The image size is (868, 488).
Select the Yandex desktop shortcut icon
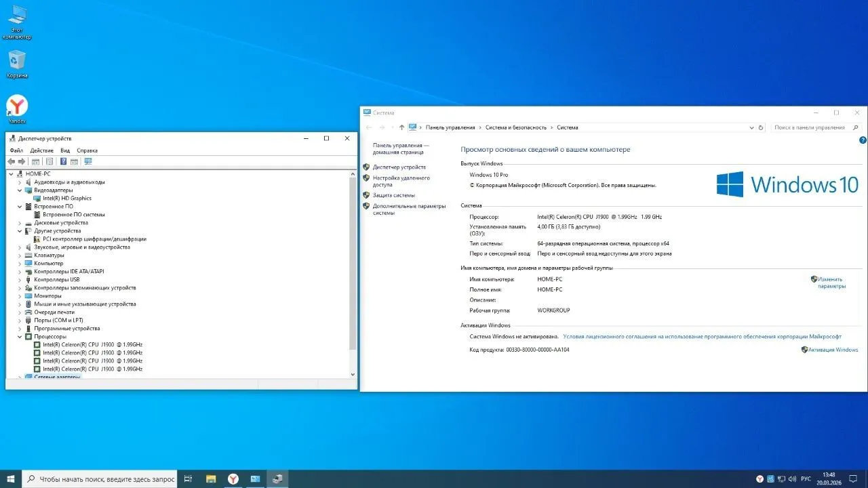[x=17, y=109]
